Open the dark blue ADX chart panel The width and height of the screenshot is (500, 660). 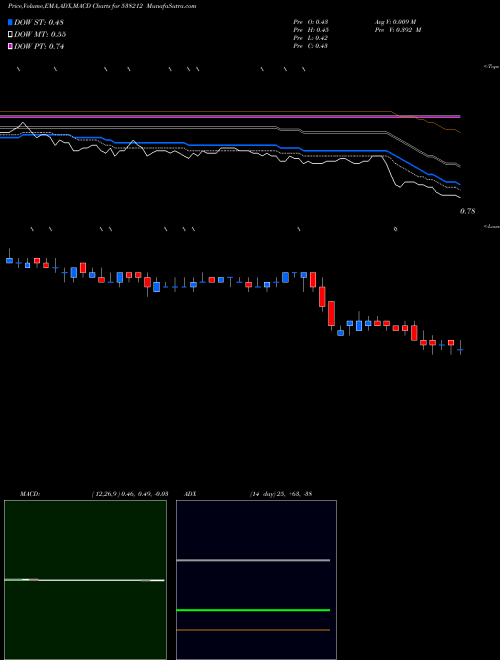pos(256,580)
